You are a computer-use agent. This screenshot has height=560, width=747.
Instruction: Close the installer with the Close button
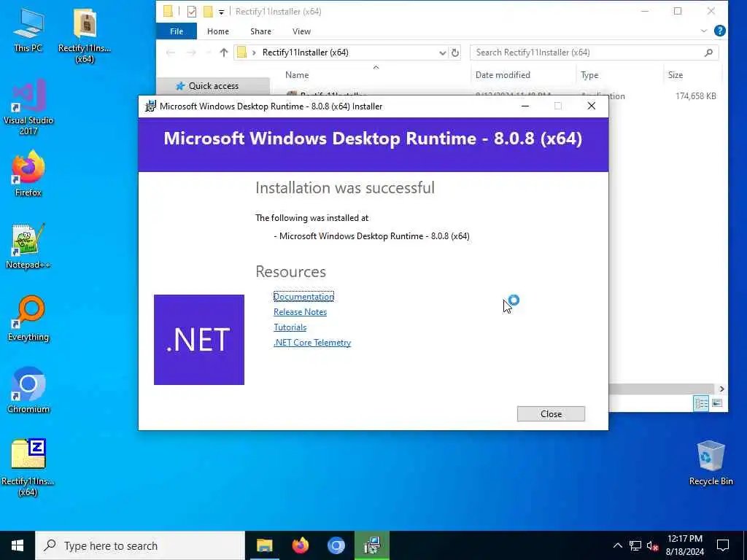[x=551, y=414]
